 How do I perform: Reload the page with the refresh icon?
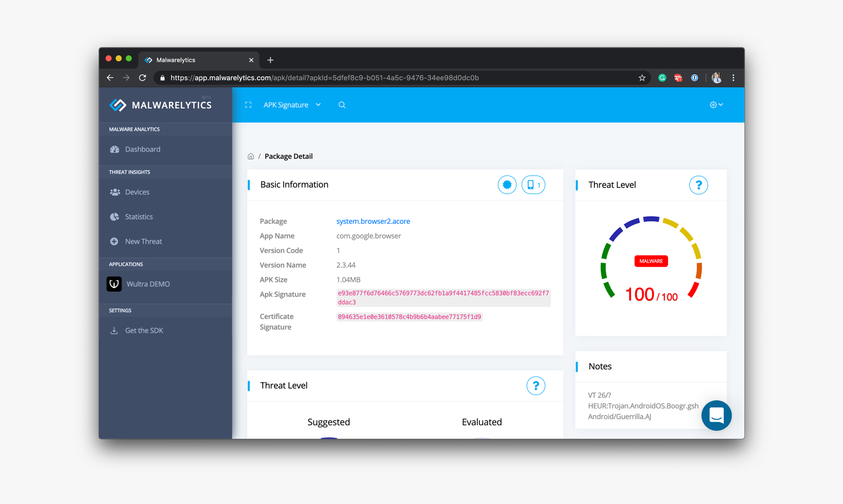click(x=143, y=78)
